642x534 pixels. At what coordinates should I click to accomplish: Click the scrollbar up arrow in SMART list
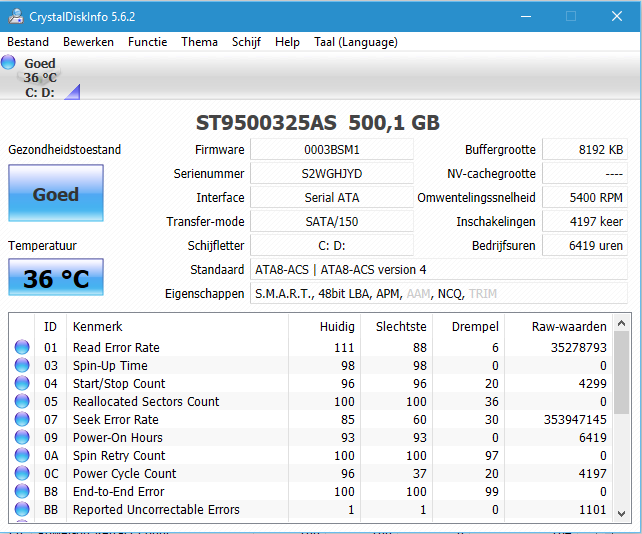(621, 323)
